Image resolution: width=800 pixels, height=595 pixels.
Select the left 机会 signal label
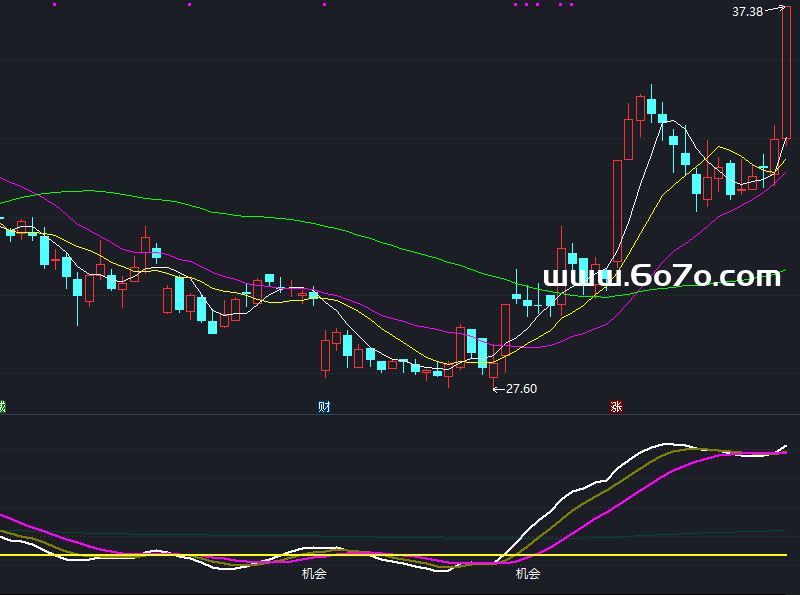click(315, 574)
